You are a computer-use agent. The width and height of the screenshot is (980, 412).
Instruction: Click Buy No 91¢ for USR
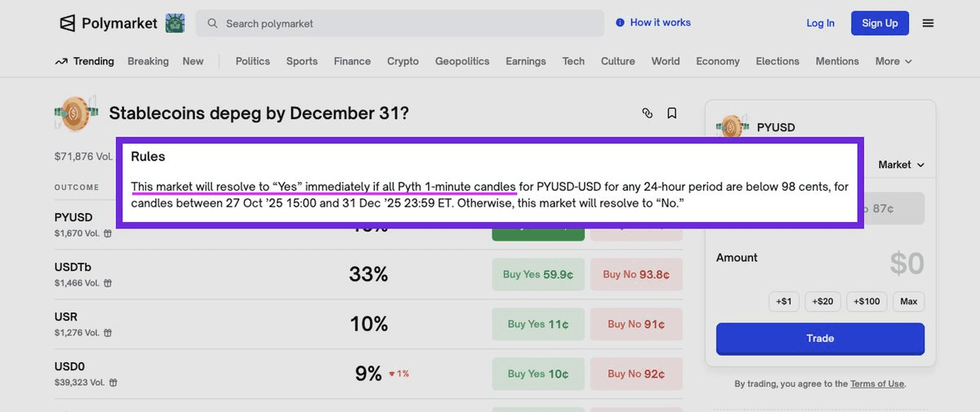point(636,324)
